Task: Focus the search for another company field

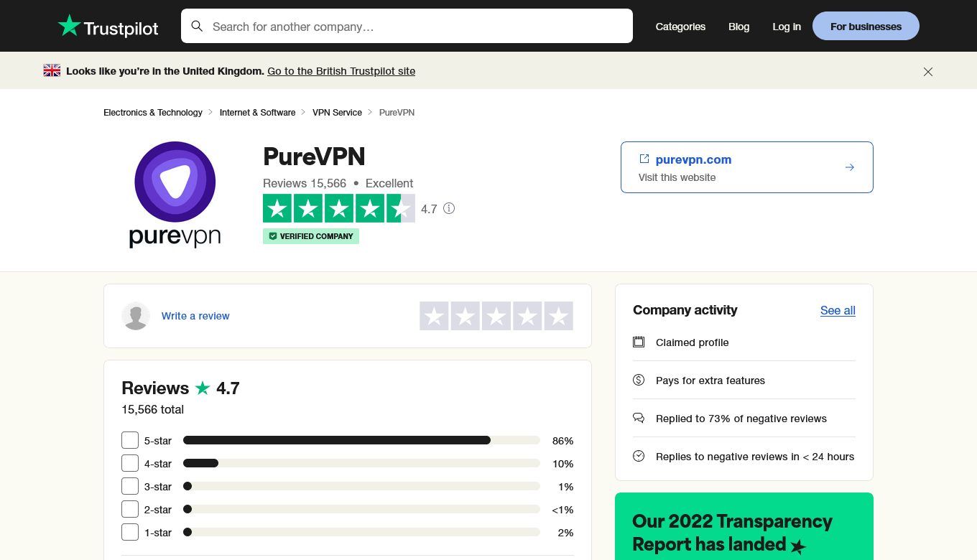Action: [407, 26]
